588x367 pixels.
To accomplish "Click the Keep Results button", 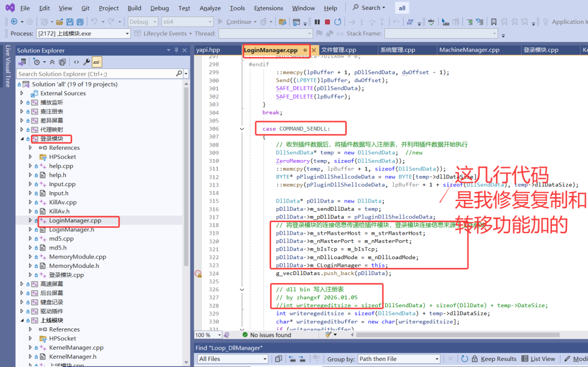I will [494, 359].
